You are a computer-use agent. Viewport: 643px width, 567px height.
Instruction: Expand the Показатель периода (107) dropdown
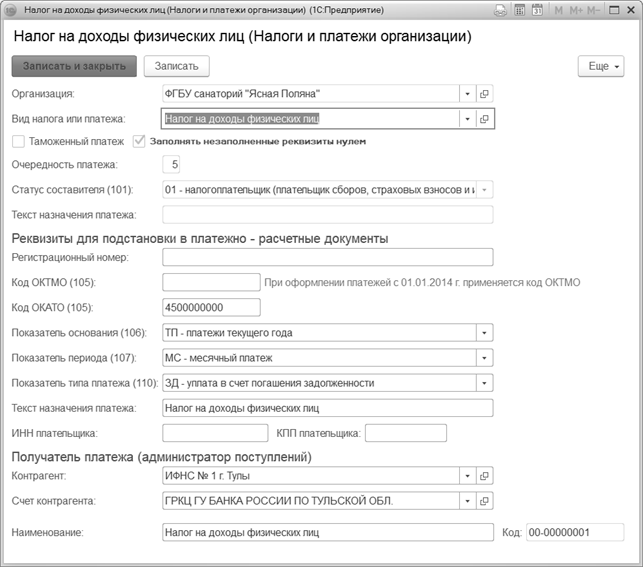click(x=484, y=358)
